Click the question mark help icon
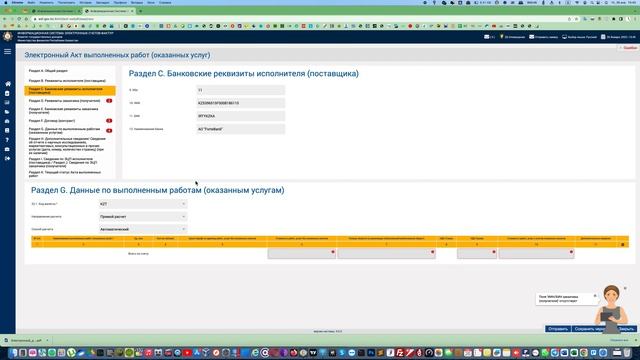 7,140
